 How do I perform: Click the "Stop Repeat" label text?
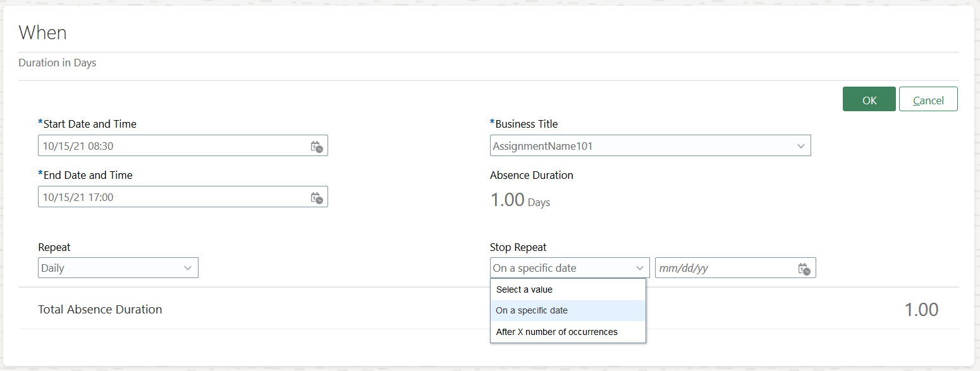point(518,247)
